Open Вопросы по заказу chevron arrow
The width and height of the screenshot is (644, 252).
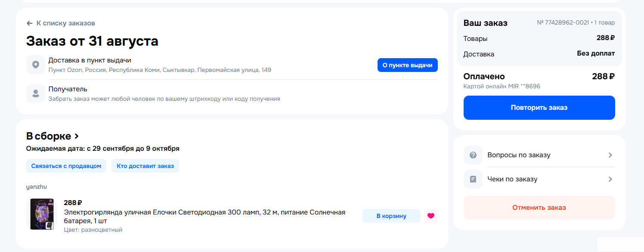(x=610, y=155)
